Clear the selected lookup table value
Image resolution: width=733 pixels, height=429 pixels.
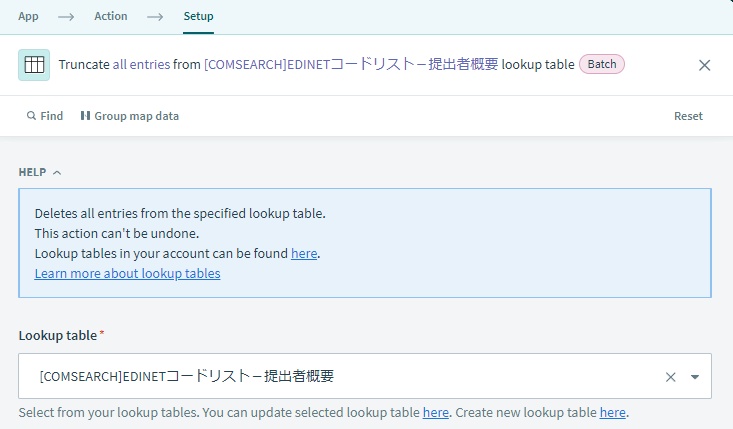670,377
